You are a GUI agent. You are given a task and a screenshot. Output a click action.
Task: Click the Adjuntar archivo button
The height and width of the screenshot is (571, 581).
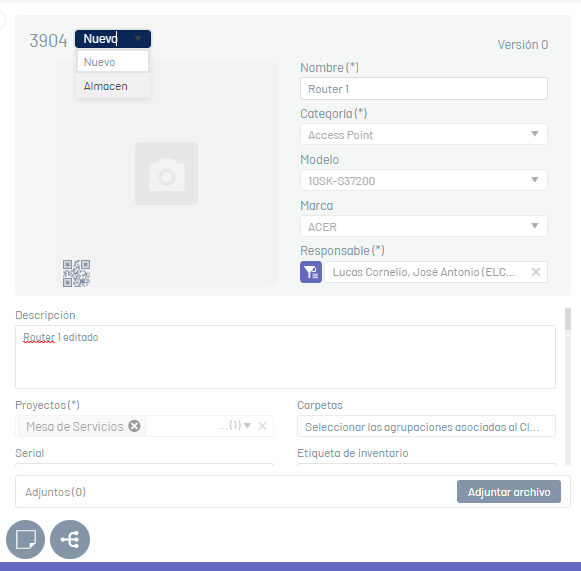(x=509, y=492)
